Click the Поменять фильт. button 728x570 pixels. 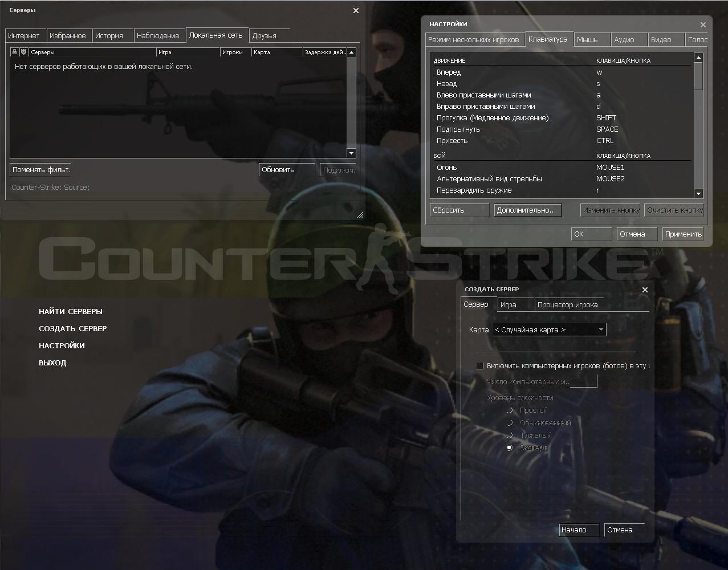tap(40, 169)
